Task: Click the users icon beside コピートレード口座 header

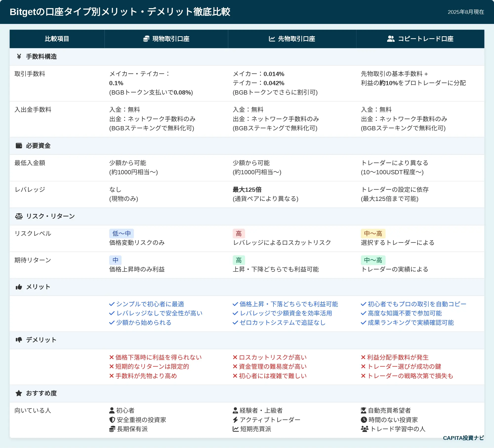Action: pos(391,39)
